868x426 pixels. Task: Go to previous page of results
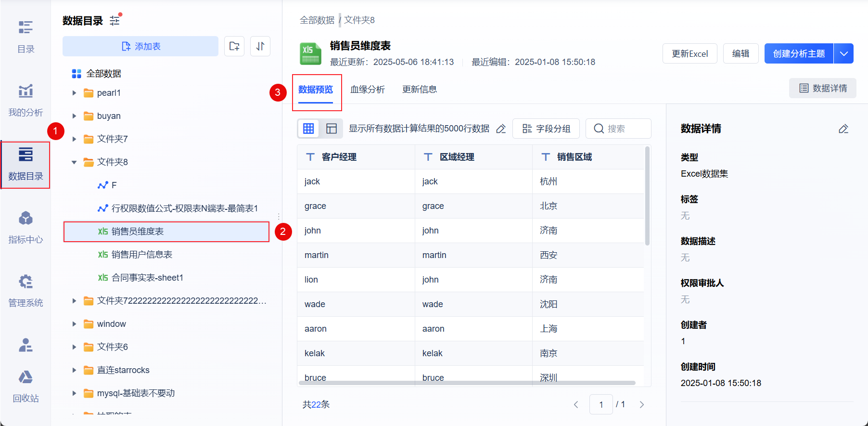point(576,404)
